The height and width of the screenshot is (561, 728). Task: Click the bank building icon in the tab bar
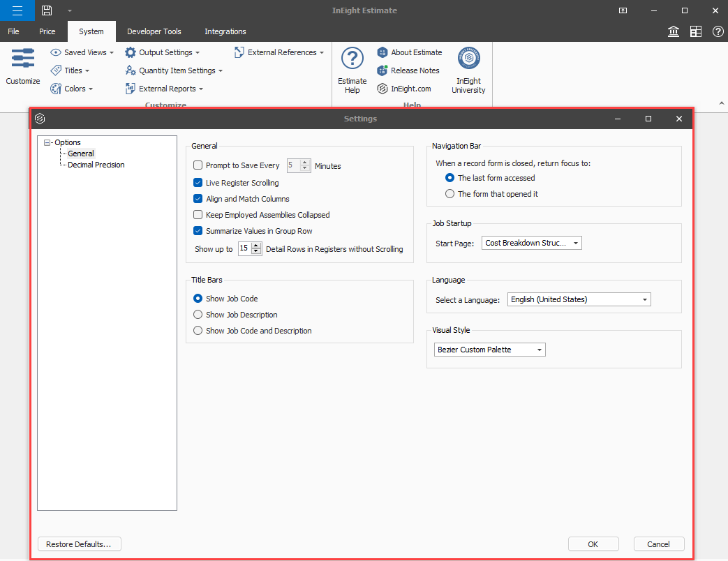click(x=674, y=31)
